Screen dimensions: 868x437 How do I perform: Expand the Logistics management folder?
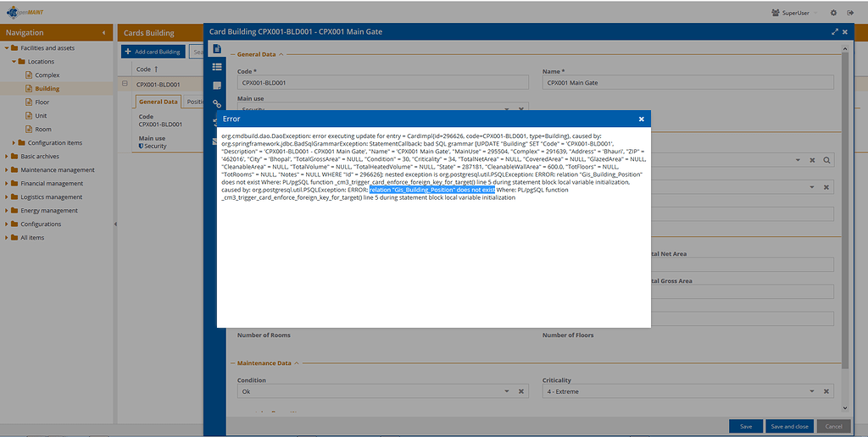(7, 197)
